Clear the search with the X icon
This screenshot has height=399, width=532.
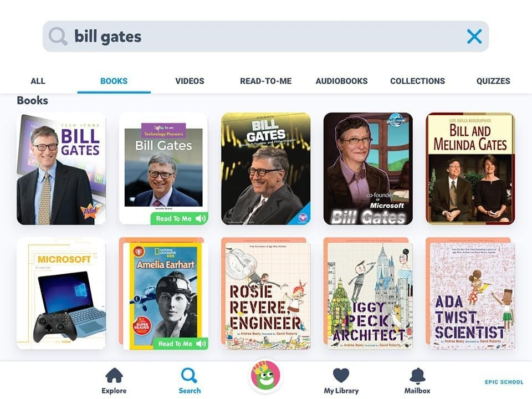[474, 37]
